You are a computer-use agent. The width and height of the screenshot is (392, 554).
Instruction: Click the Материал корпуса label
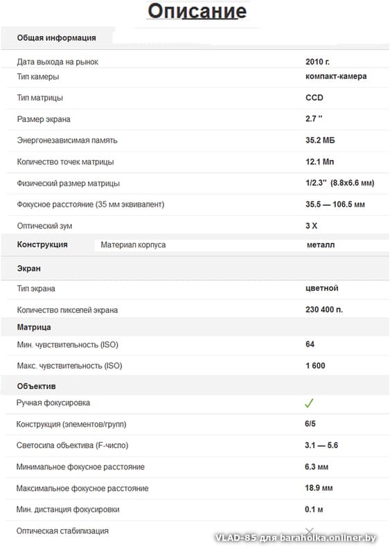click(133, 245)
